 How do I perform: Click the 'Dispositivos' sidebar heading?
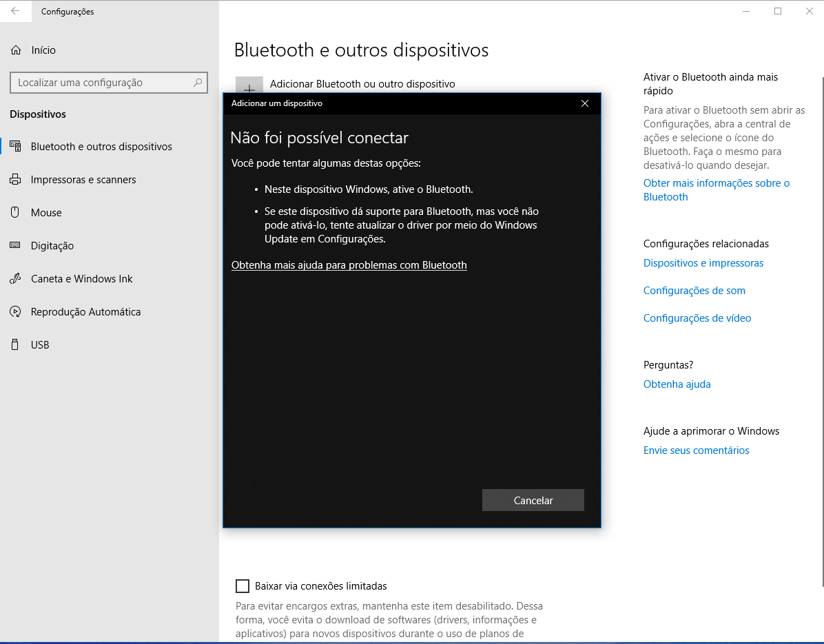click(x=38, y=114)
